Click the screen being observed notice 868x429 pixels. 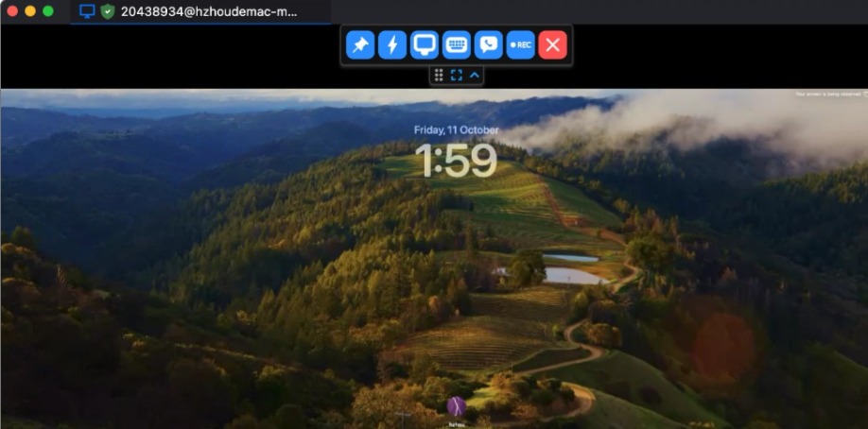coord(827,94)
